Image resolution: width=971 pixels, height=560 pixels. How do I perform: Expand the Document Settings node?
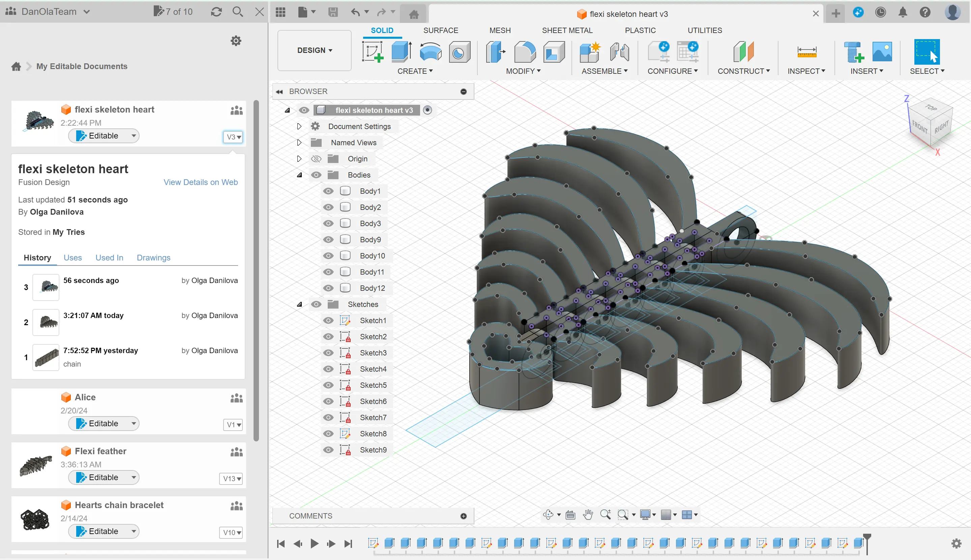coord(299,126)
